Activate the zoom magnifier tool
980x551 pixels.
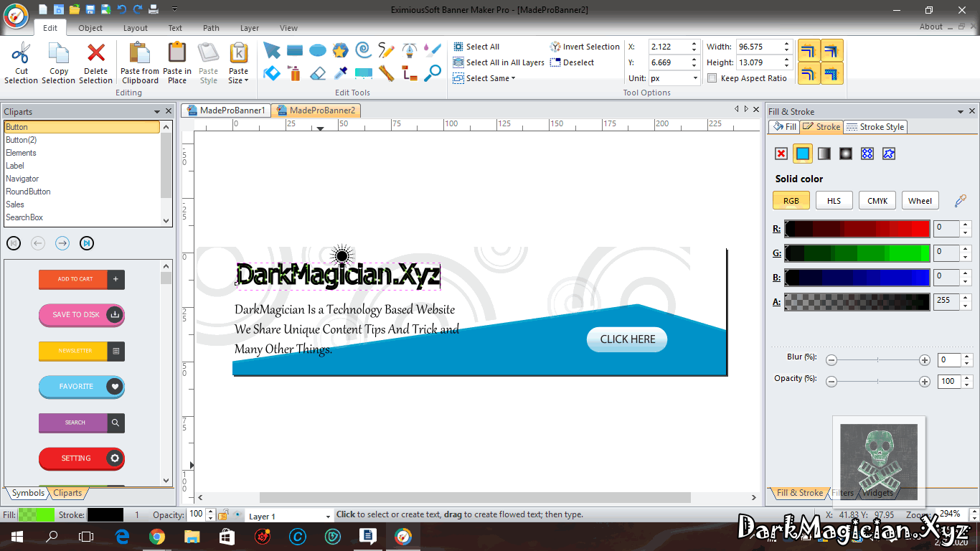click(433, 72)
